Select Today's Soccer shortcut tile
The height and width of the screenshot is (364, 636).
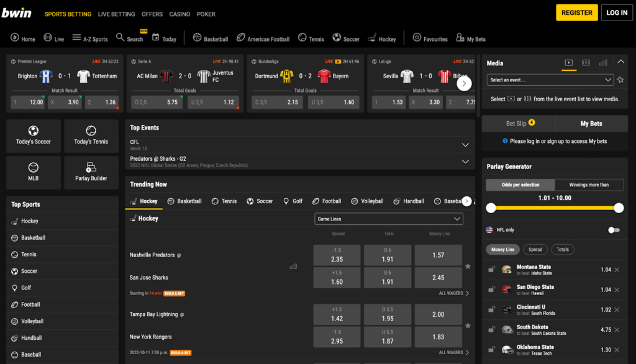coord(34,135)
